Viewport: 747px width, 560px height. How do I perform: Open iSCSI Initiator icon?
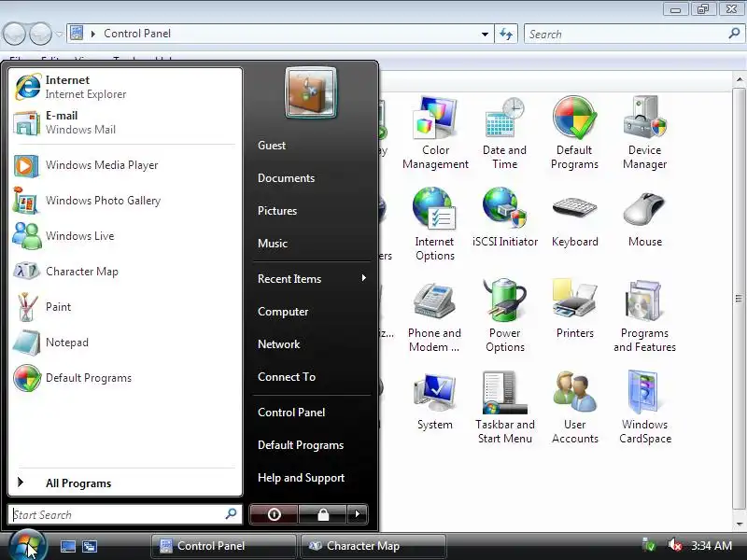click(505, 217)
